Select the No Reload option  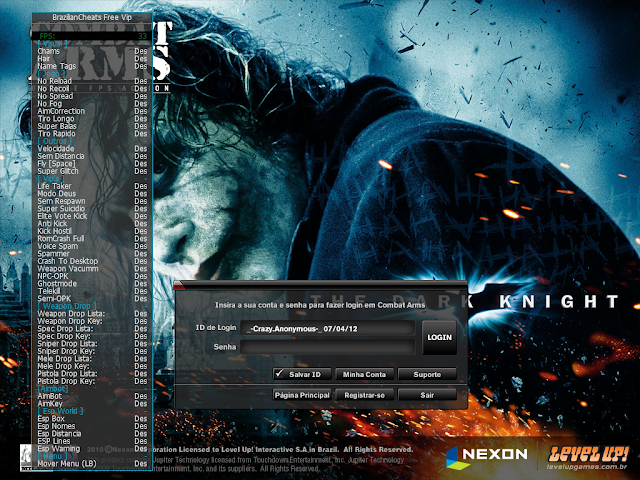(x=92, y=81)
